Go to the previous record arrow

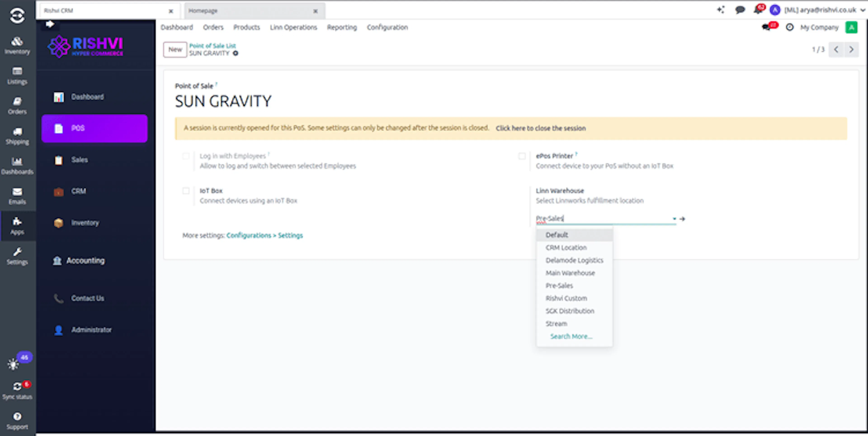836,50
